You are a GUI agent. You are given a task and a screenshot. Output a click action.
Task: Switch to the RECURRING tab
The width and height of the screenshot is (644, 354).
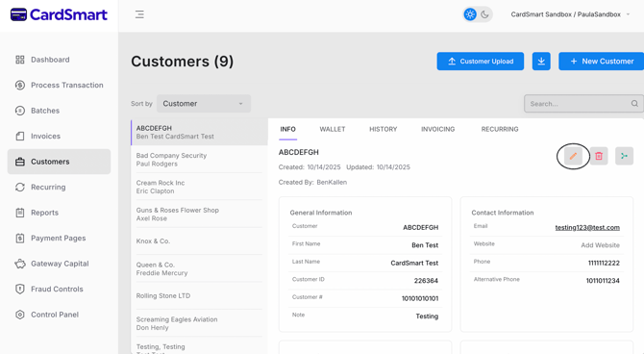pyautogui.click(x=500, y=129)
